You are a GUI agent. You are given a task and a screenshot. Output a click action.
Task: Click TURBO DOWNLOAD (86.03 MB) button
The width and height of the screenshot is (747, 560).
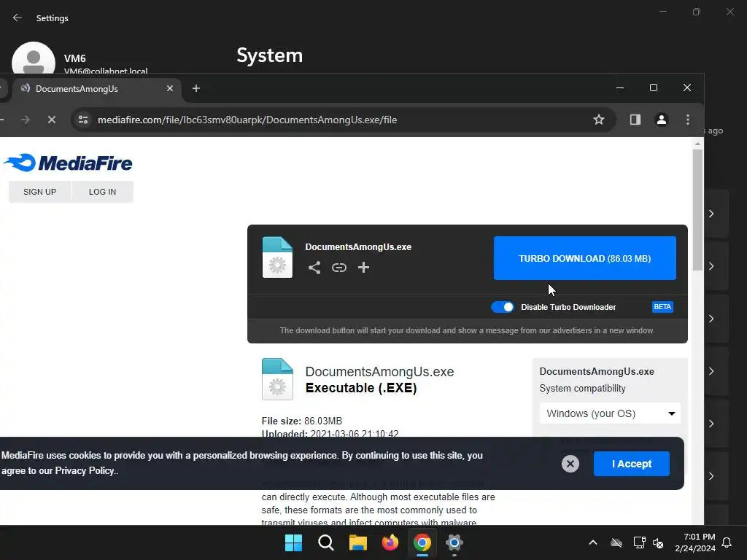[584, 258]
